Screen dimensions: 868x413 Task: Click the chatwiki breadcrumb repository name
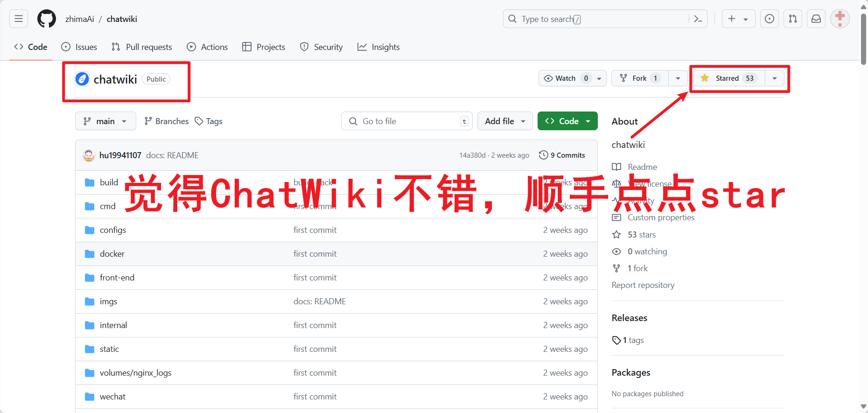(x=122, y=19)
